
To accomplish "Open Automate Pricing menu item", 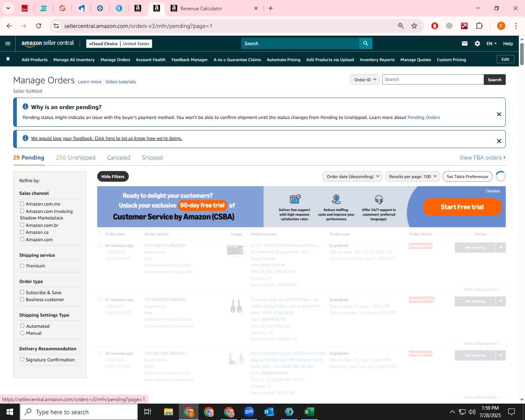I will (x=283, y=60).
